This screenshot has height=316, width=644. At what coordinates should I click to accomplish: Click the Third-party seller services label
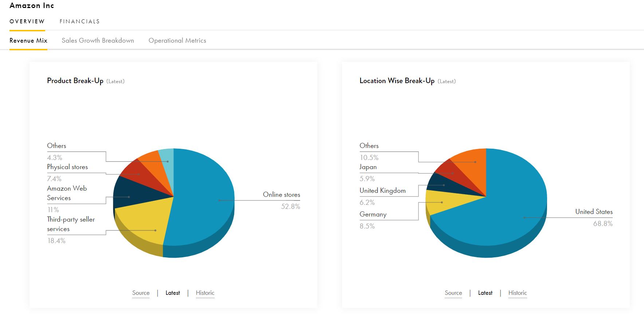pos(71,224)
